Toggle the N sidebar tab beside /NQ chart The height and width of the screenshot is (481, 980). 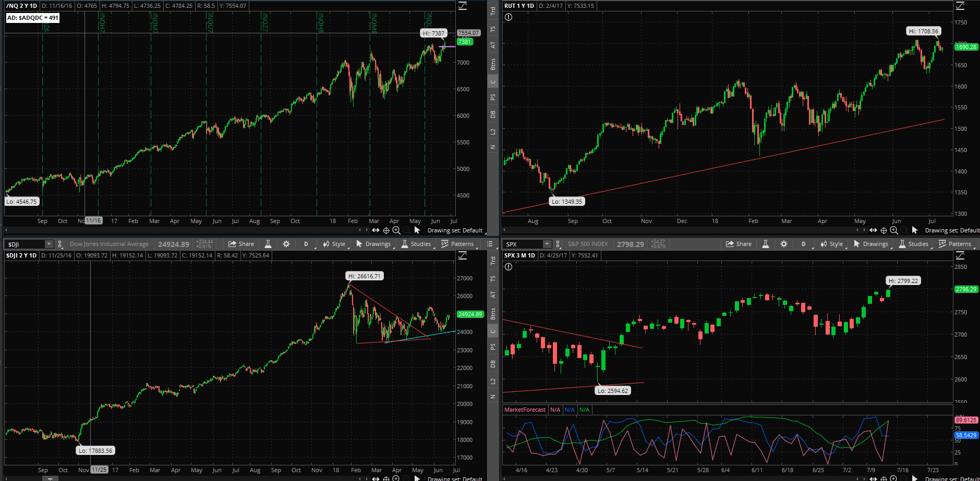pyautogui.click(x=493, y=147)
